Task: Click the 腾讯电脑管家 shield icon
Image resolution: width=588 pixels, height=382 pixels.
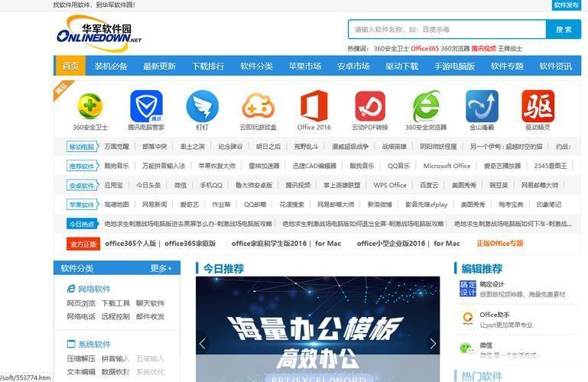Action: [x=145, y=107]
